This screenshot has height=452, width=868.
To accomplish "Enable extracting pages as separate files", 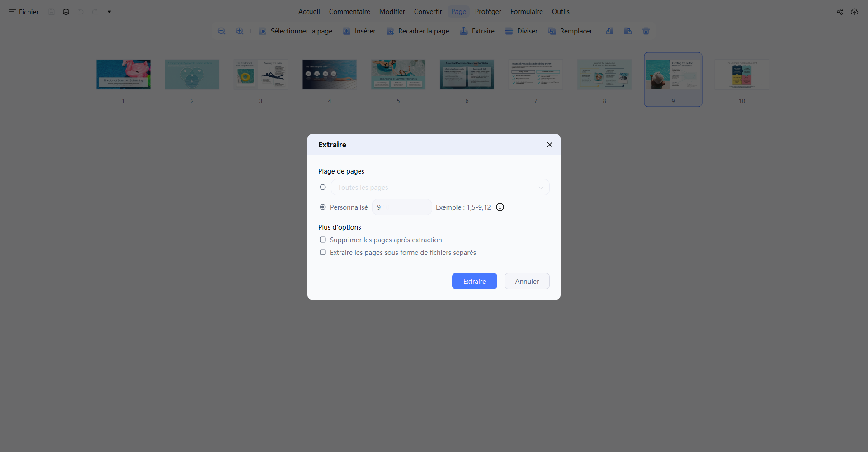I will click(x=323, y=252).
